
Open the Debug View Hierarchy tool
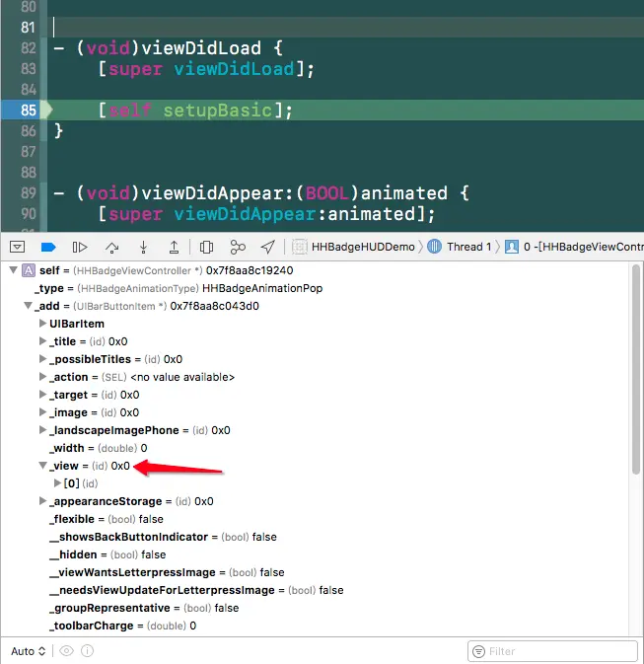pos(206,247)
